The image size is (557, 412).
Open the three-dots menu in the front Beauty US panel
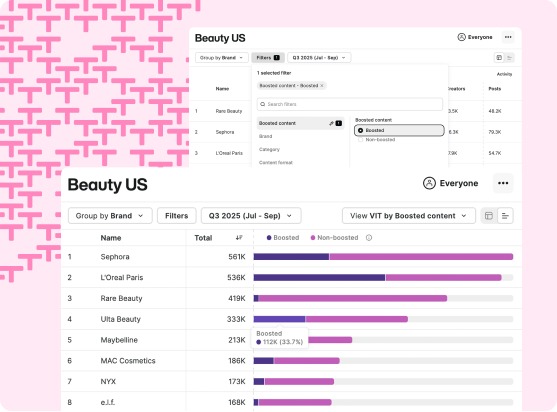503,183
